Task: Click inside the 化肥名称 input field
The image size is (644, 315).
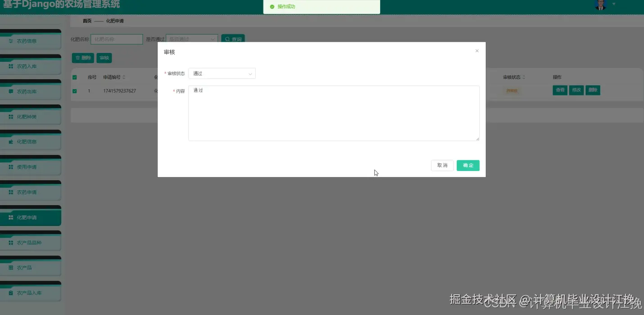Action: click(x=116, y=39)
